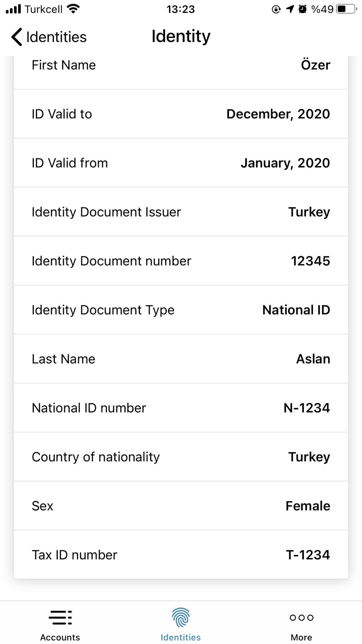Screen dimensions: 362x644
Task: Select the National ID number row
Action: coord(181,408)
